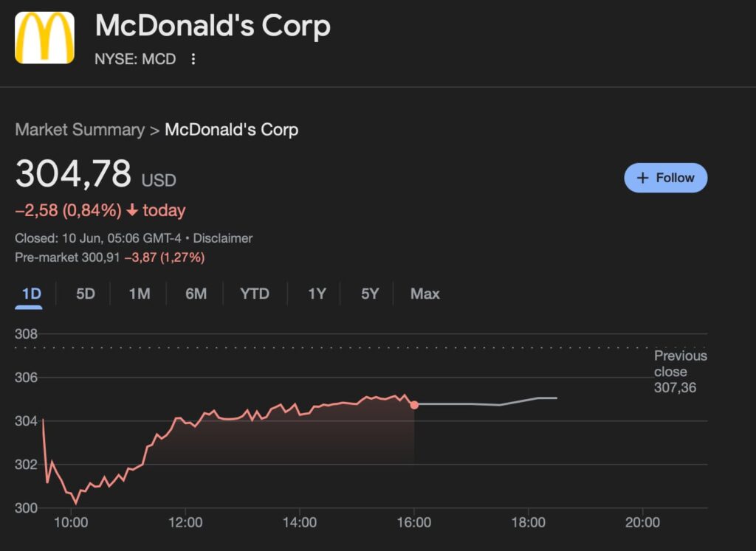Click the red closing price dot on chart
The image size is (756, 551).
(x=414, y=405)
